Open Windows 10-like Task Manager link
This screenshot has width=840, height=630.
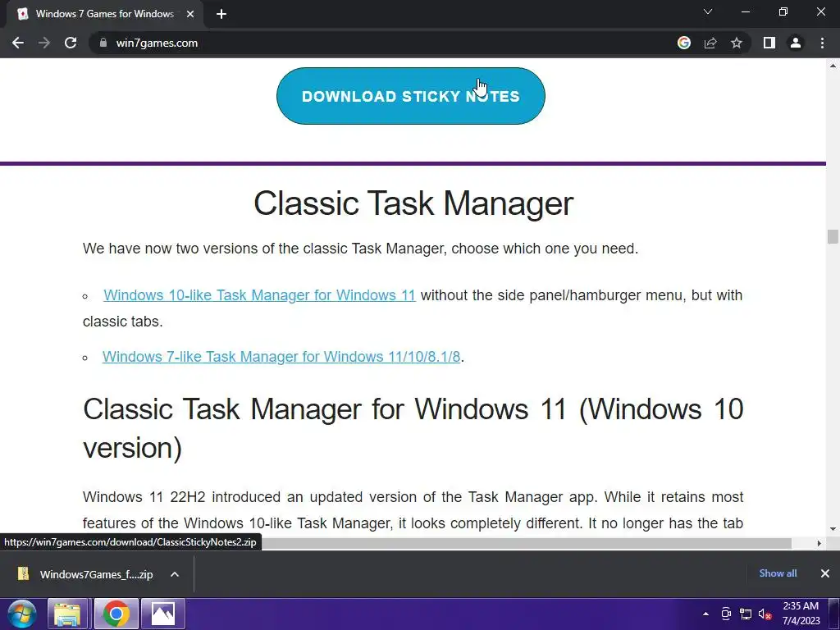(x=259, y=295)
